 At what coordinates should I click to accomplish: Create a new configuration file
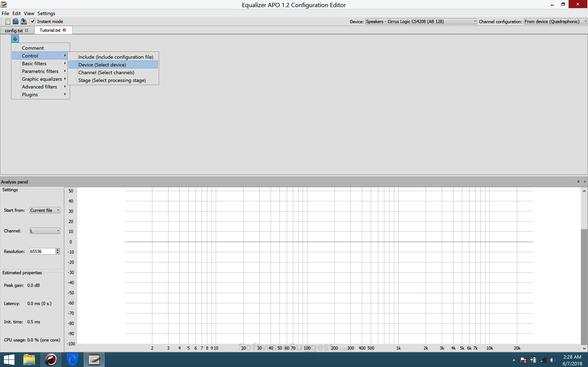pyautogui.click(x=8, y=21)
